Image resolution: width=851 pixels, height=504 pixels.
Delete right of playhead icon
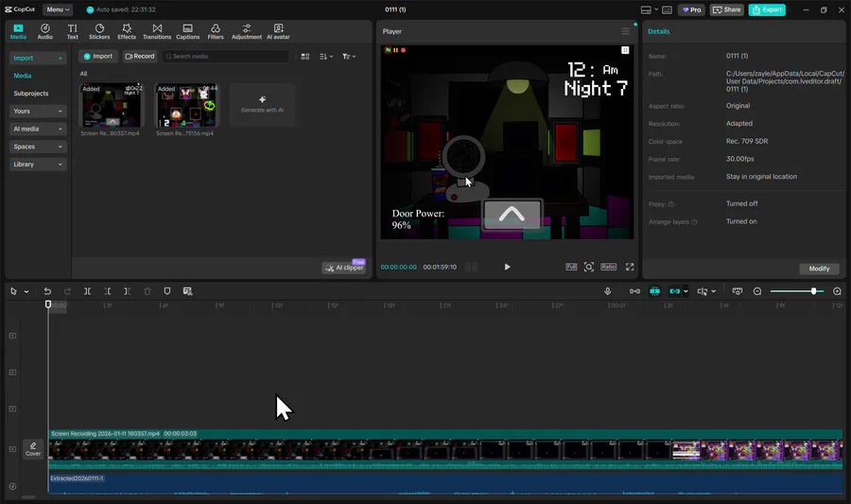127,291
